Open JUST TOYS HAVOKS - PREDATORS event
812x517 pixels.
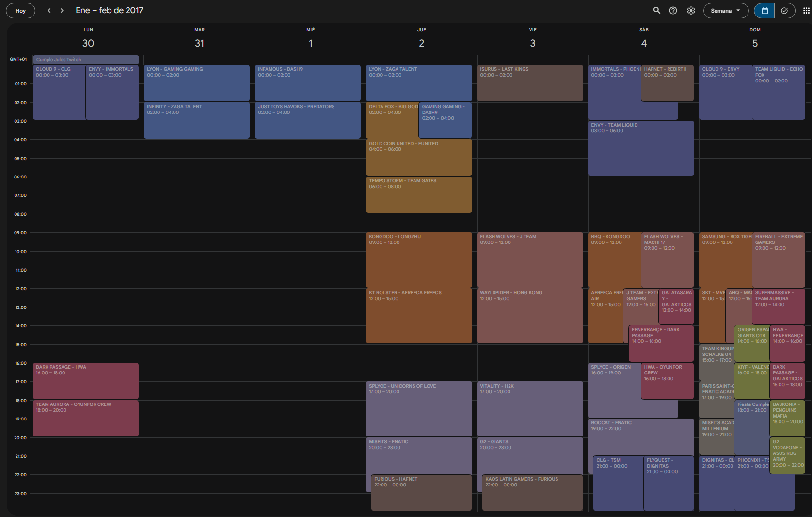coord(308,120)
